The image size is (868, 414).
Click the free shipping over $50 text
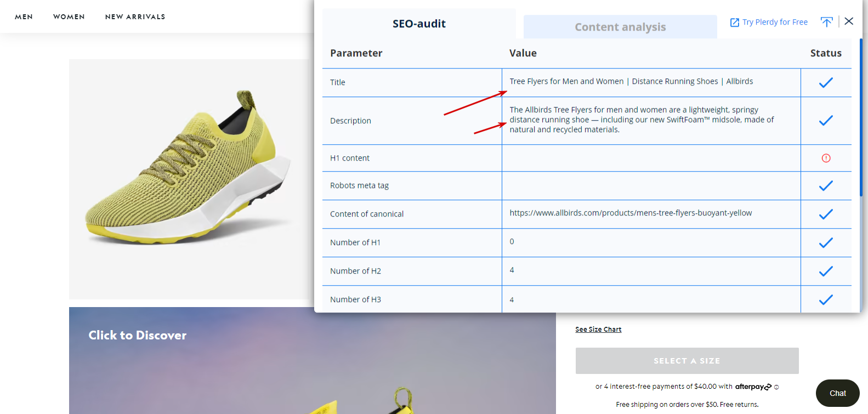click(x=687, y=405)
